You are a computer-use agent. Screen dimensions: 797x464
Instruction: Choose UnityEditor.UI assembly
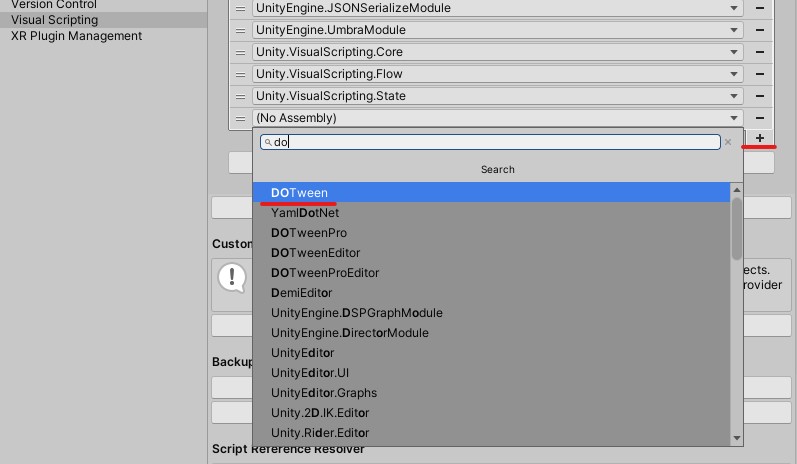492,373
